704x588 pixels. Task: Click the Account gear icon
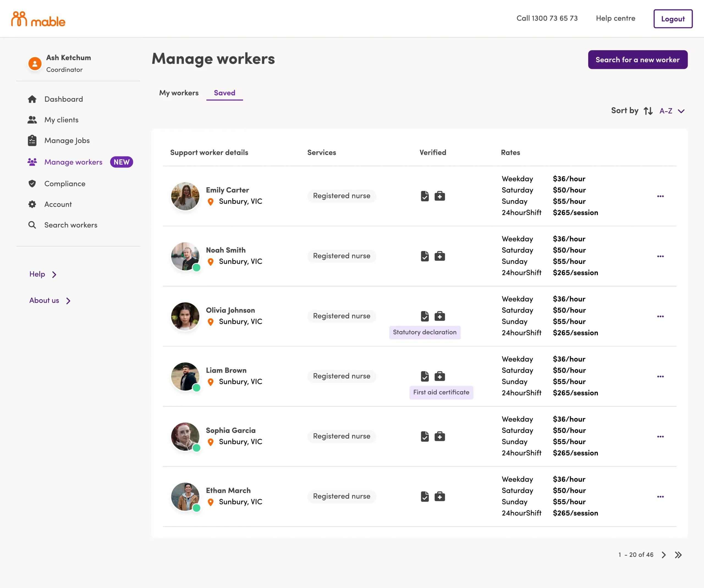(32, 204)
